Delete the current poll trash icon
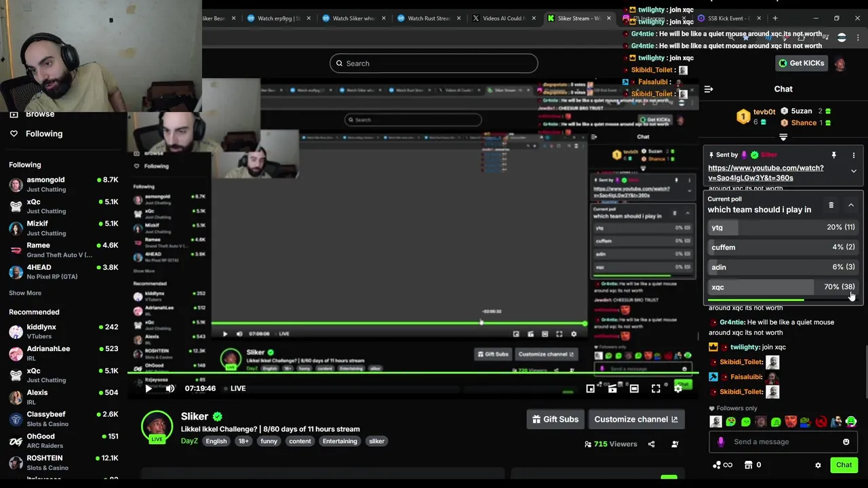 pyautogui.click(x=831, y=205)
